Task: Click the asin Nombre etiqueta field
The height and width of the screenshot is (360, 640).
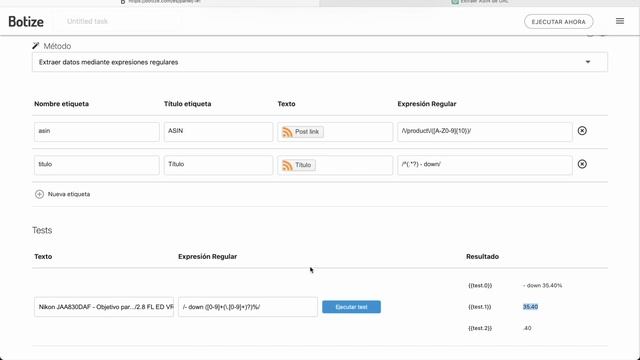Action: coord(97,131)
